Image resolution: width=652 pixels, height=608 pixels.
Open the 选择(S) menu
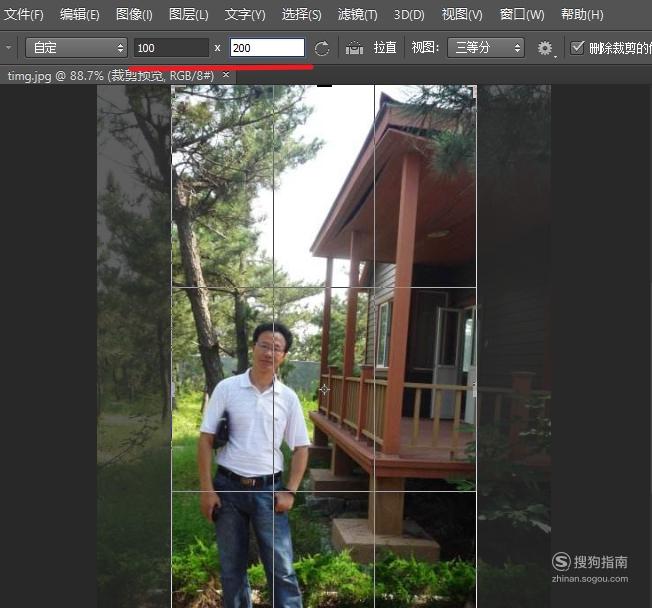tap(301, 15)
